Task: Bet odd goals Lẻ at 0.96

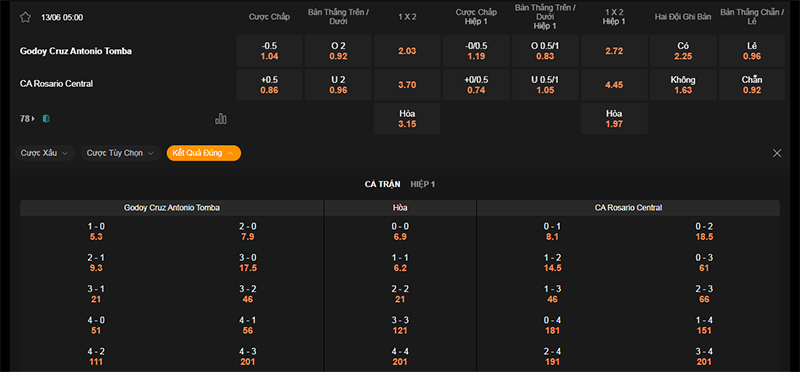Action: [x=752, y=51]
